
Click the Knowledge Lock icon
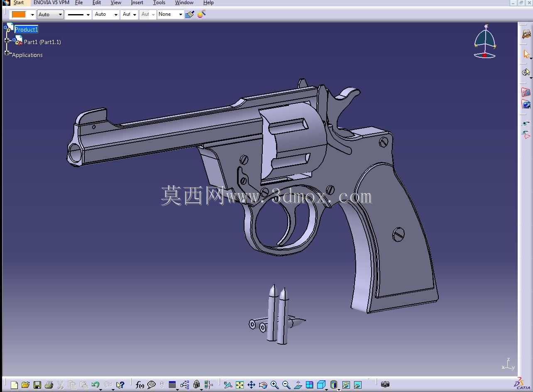pyautogui.click(x=197, y=385)
